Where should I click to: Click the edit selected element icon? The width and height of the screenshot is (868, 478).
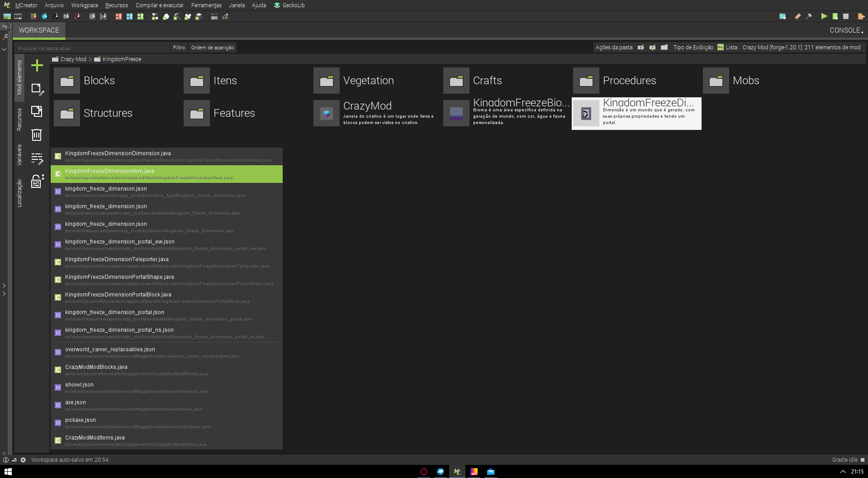click(37, 89)
